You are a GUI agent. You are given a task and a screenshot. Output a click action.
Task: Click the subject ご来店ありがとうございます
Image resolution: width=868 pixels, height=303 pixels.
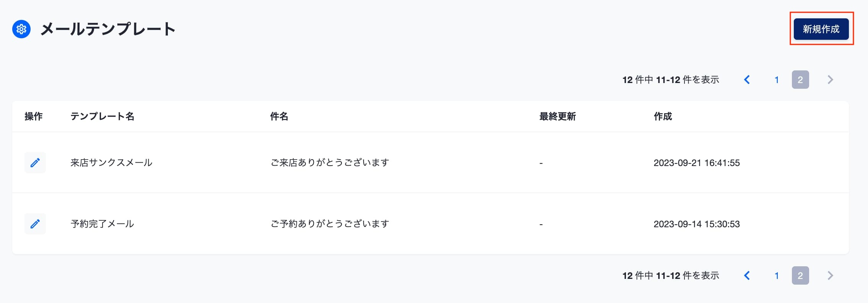click(x=330, y=163)
